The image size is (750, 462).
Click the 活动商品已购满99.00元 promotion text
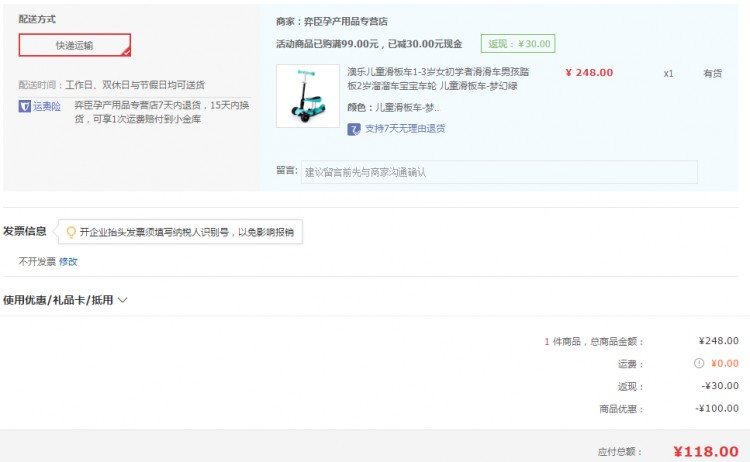pyautogui.click(x=369, y=44)
